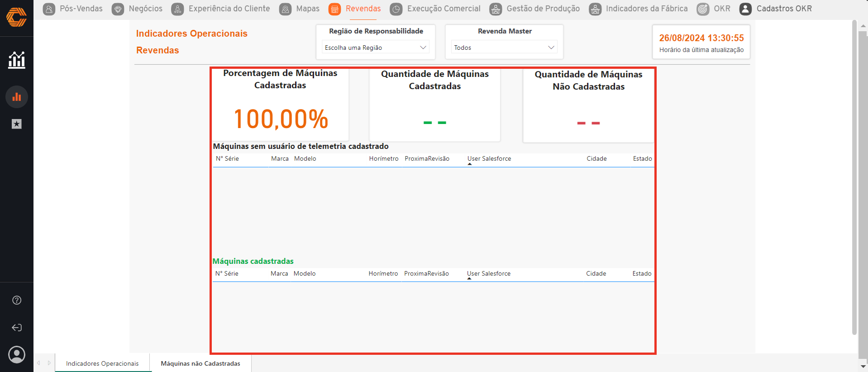Sort by Estado in telemetria table

click(642, 158)
